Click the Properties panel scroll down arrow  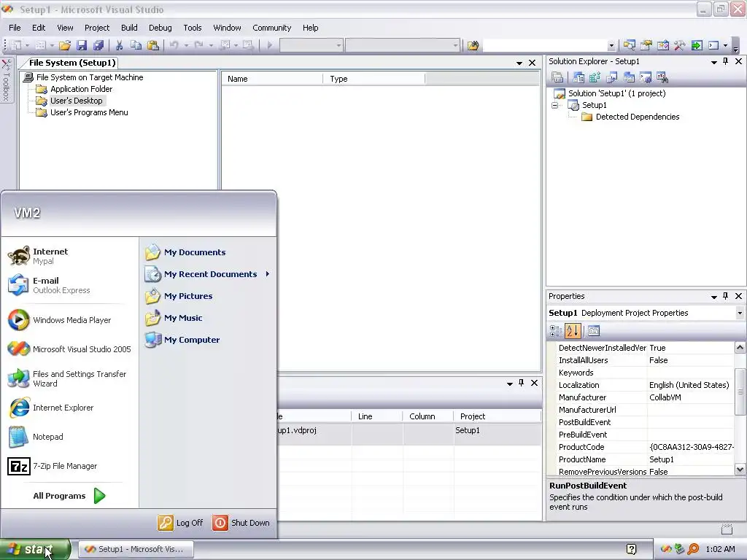(x=740, y=470)
